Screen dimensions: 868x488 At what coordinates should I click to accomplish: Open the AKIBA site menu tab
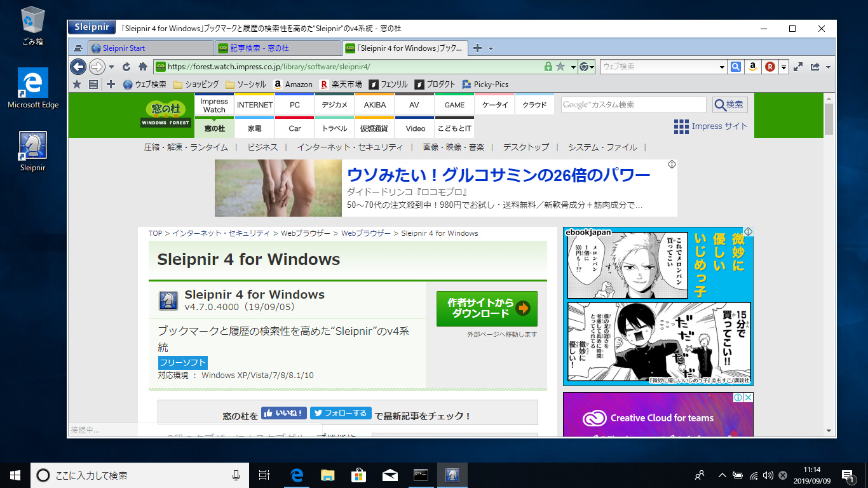point(375,105)
